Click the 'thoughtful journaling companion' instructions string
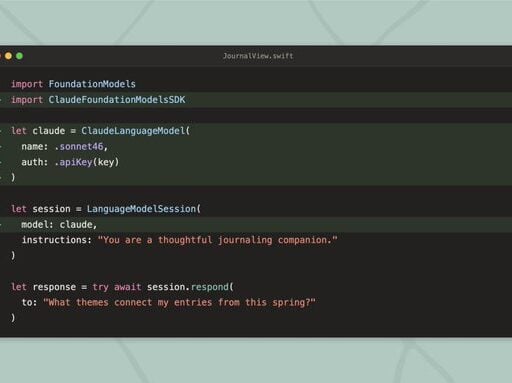The height and width of the screenshot is (383, 512). pyautogui.click(x=218, y=240)
